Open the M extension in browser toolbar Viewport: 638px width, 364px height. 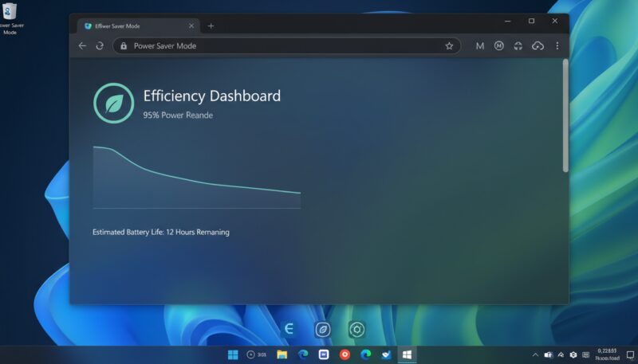[480, 46]
